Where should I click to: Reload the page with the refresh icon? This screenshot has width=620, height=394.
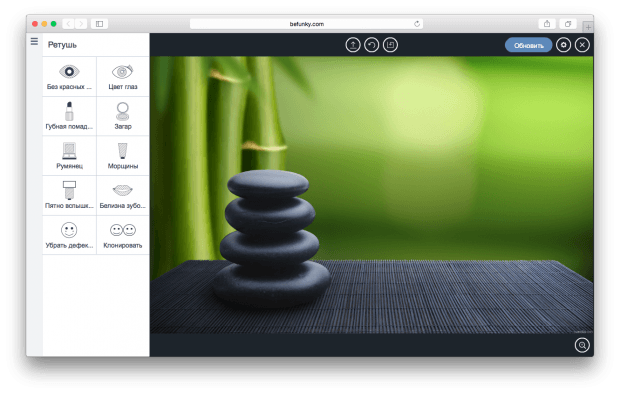click(417, 24)
